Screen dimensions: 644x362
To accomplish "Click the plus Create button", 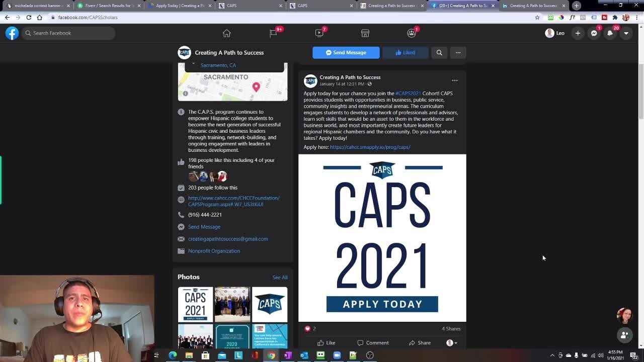I will (x=578, y=33).
